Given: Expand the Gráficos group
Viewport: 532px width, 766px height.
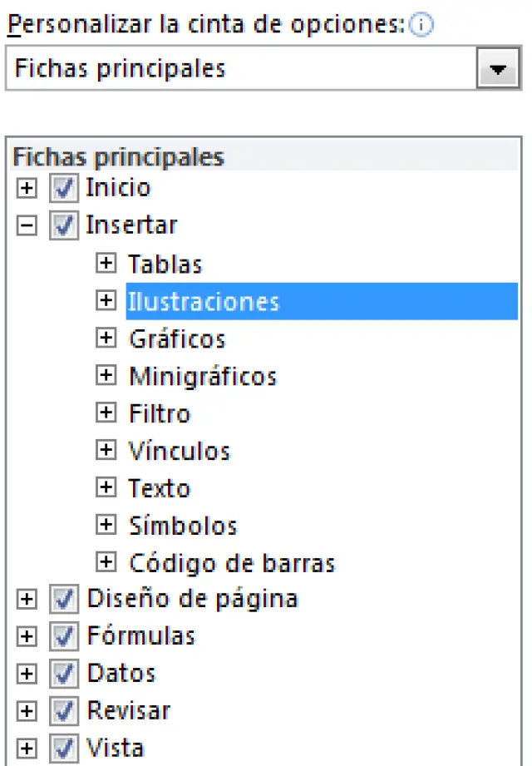Looking at the screenshot, I should point(106,339).
